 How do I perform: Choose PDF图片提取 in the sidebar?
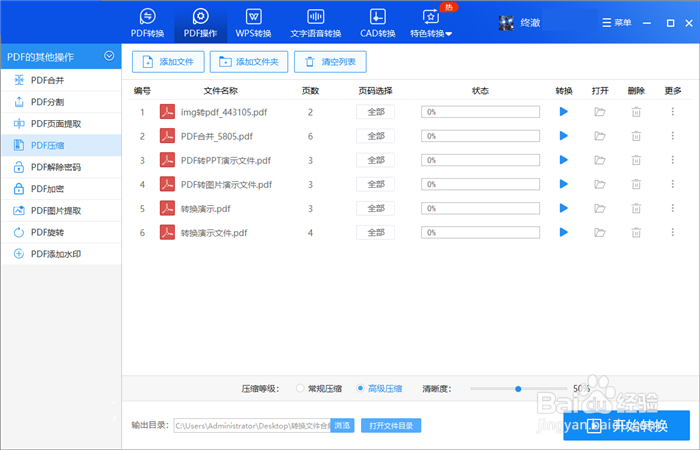click(x=61, y=210)
